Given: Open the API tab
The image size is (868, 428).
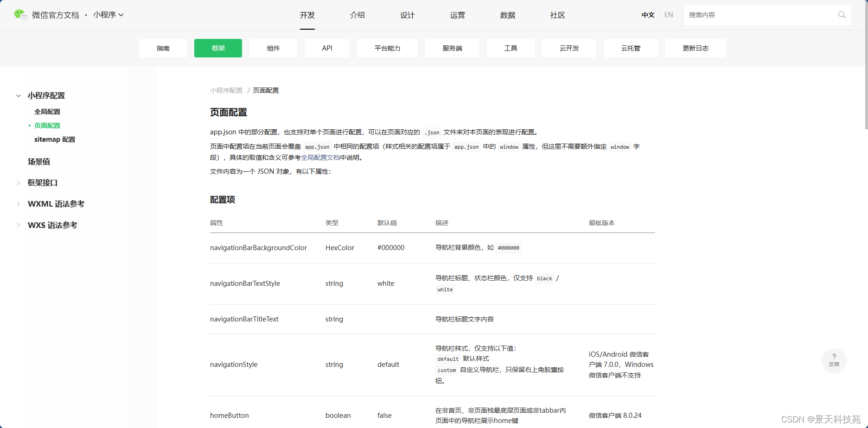Looking at the screenshot, I should click(327, 48).
